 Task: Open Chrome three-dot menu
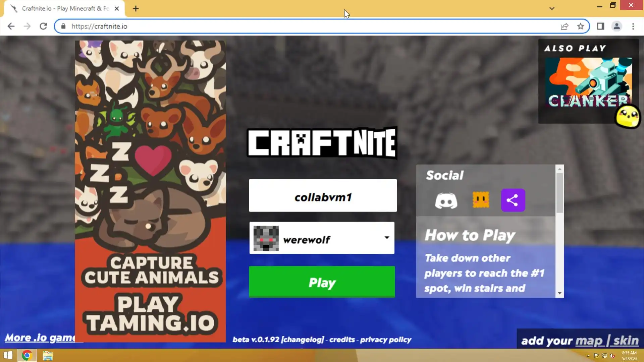[633, 26]
